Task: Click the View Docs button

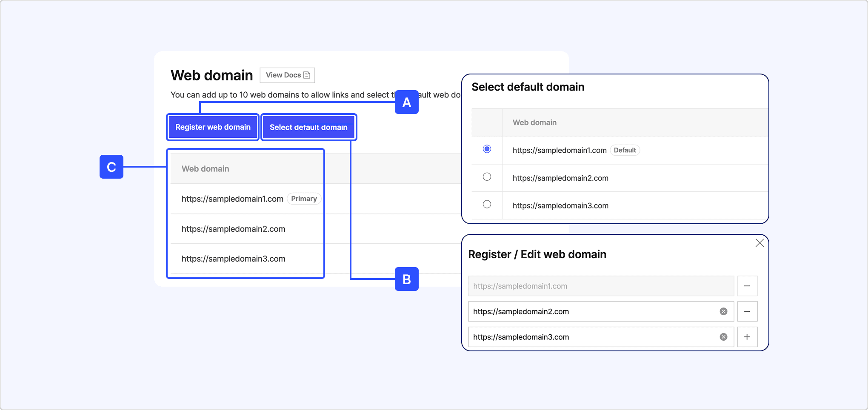Action: (x=287, y=75)
